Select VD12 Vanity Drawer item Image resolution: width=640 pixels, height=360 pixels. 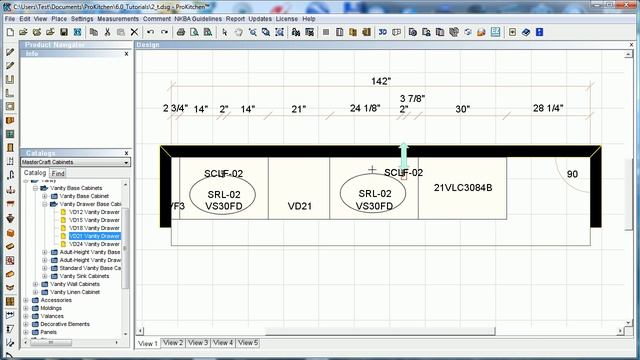94,212
